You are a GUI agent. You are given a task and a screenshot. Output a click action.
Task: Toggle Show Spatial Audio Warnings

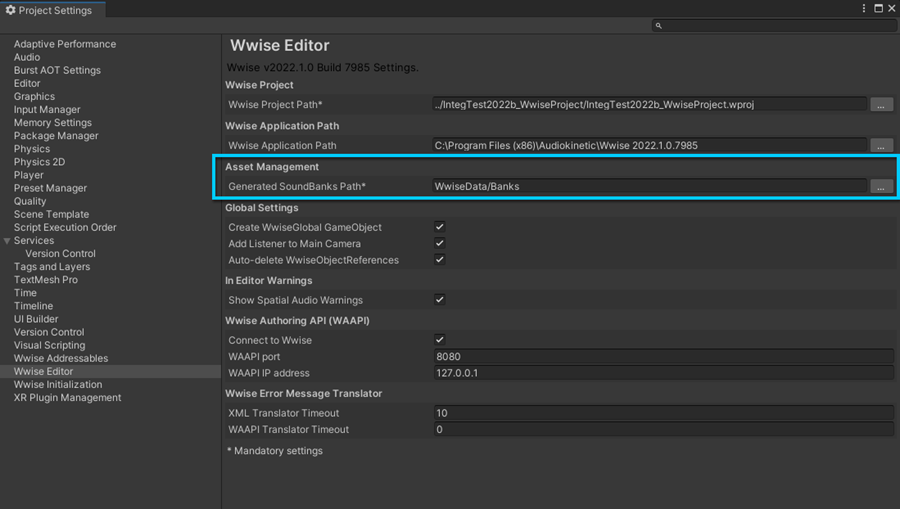[439, 300]
